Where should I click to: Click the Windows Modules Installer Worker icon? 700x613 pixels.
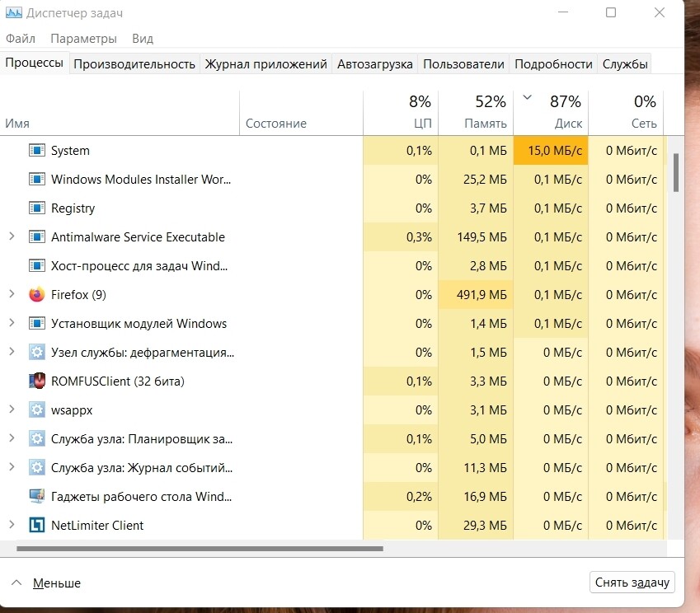click(x=36, y=180)
